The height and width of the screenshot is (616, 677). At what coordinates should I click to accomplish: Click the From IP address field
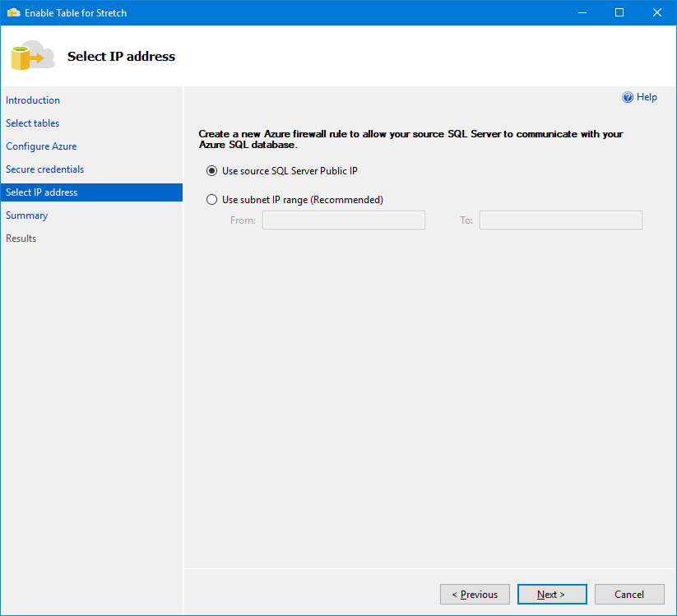(x=344, y=220)
